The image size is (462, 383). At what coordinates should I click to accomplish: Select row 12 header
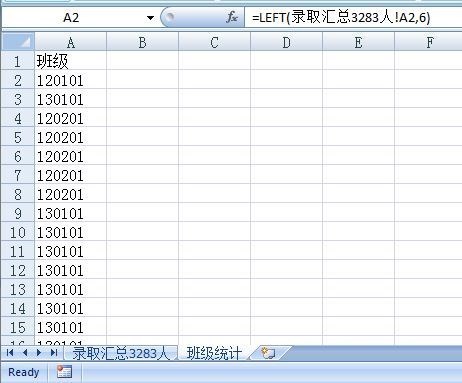coord(18,270)
